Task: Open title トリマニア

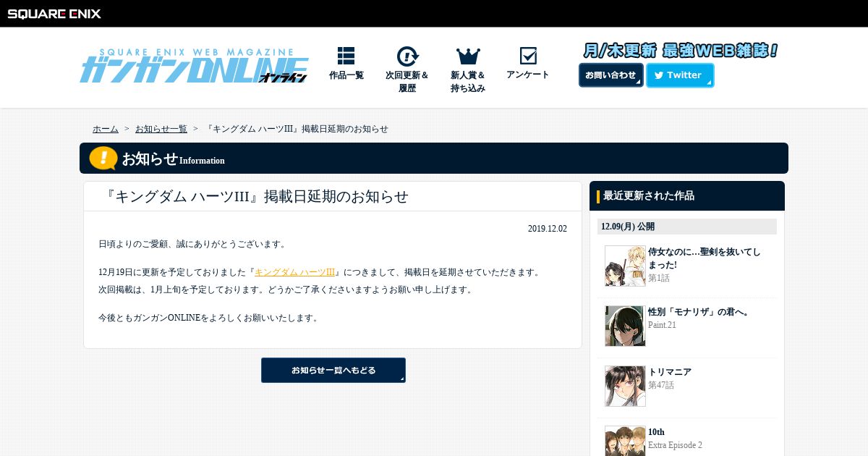Action: pos(670,372)
